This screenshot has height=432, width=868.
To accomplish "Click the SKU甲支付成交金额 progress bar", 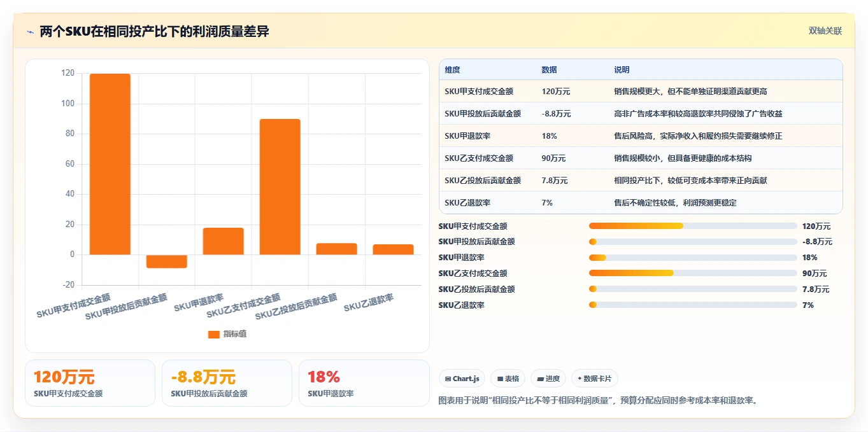I will (693, 226).
